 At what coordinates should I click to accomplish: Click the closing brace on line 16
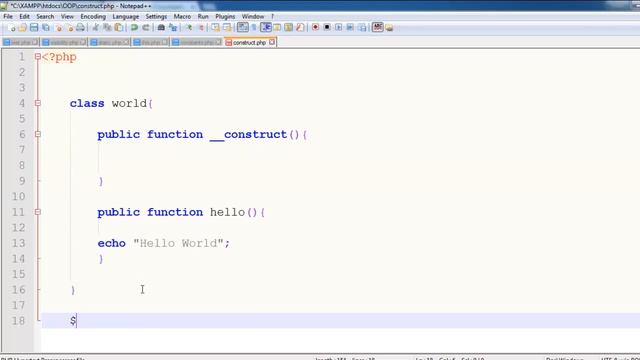click(x=73, y=290)
